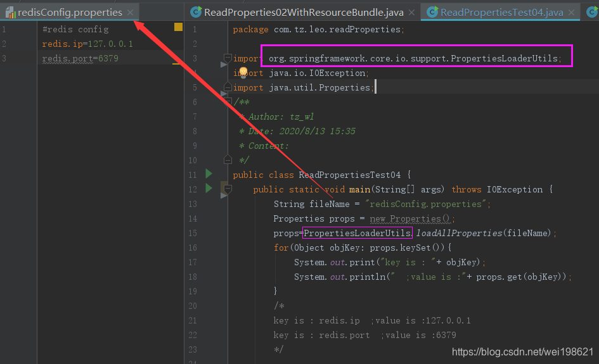Image resolution: width=599 pixels, height=364 pixels.
Task: Run the ReadPropertiesTest04 class via gutter arrow
Action: pyautogui.click(x=209, y=173)
